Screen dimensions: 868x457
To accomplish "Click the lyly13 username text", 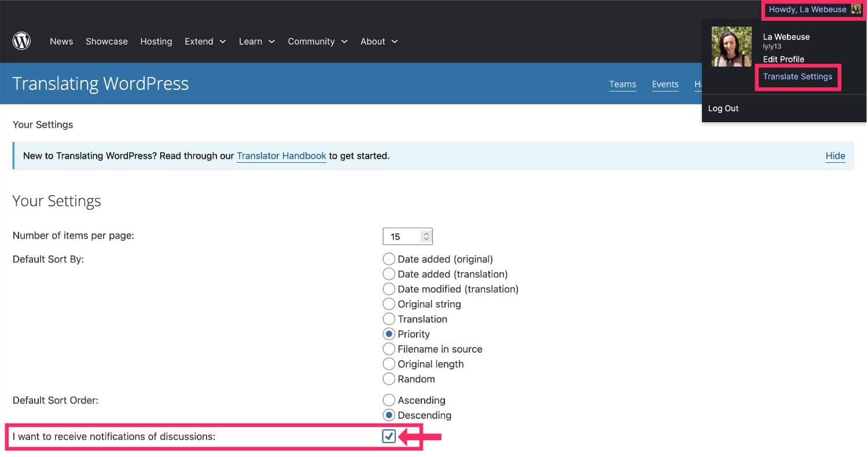I will pos(773,46).
